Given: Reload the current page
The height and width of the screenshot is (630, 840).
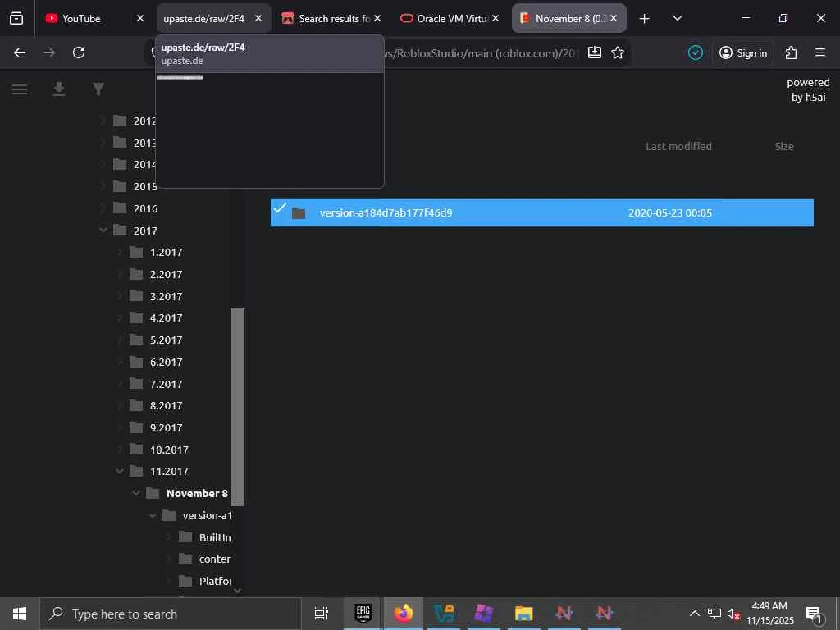Looking at the screenshot, I should point(79,52).
